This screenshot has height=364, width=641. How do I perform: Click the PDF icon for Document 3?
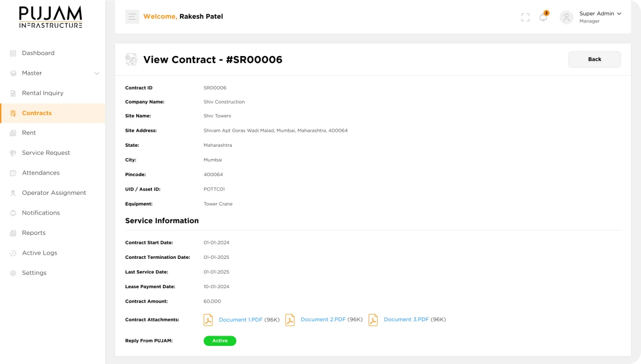pyautogui.click(x=373, y=320)
